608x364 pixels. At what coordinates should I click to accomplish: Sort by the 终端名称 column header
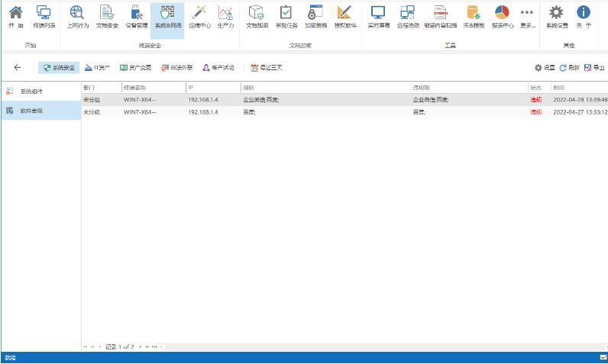coord(153,88)
